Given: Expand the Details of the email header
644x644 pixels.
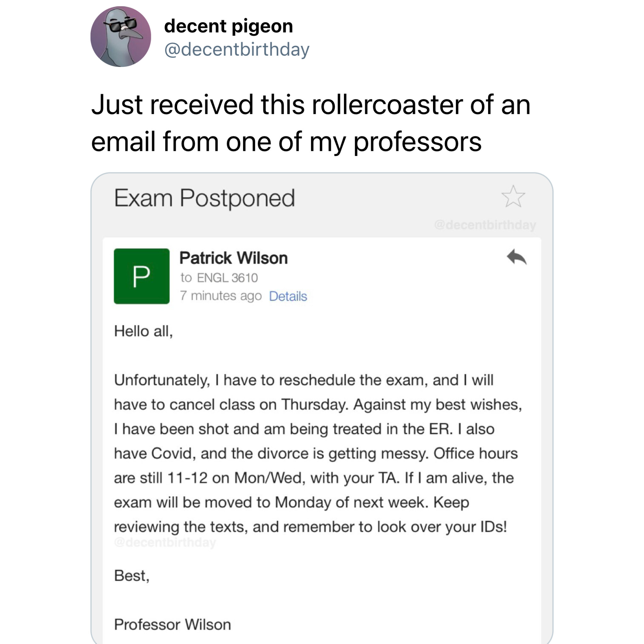Looking at the screenshot, I should point(289,296).
